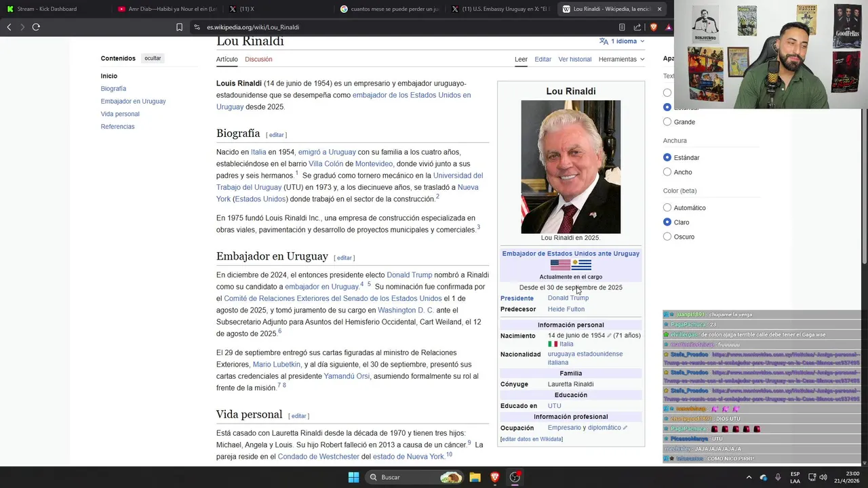Select the radio button above Grande
This screenshot has width=868, height=488.
point(667,107)
